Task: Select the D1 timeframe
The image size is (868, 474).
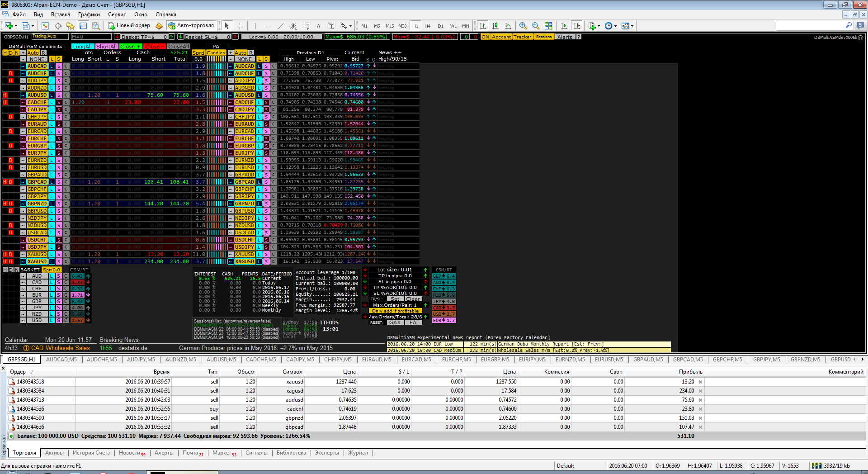Action: click(440, 26)
